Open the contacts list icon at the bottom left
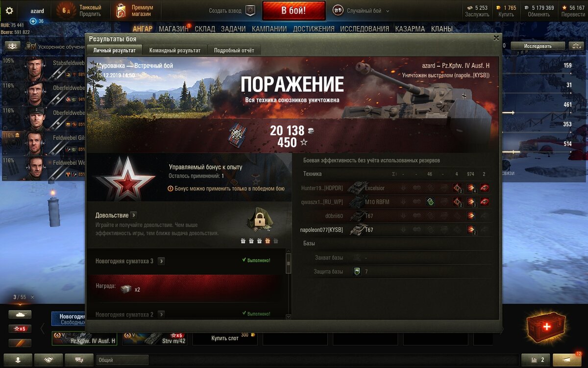 click(x=18, y=360)
